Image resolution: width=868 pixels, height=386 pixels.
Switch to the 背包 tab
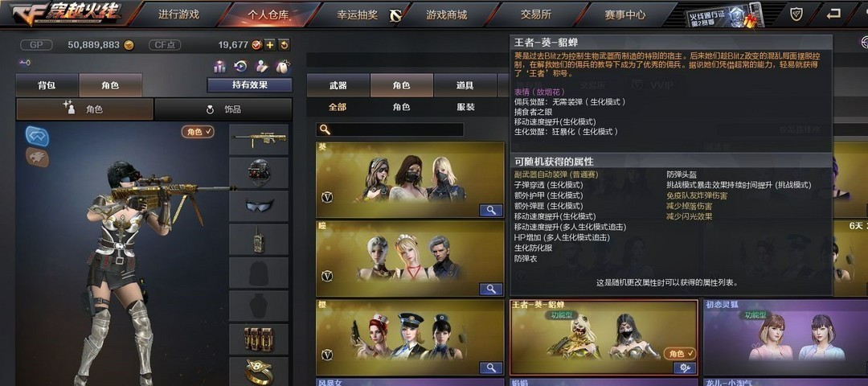click(x=47, y=85)
